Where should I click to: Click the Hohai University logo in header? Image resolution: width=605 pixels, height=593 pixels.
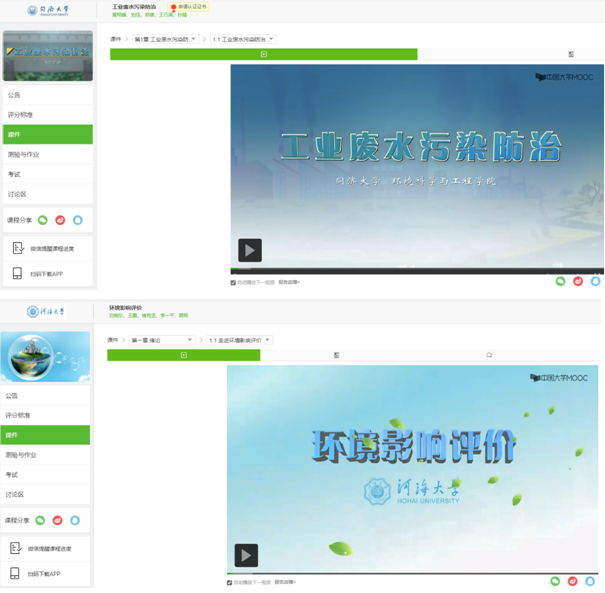46,311
